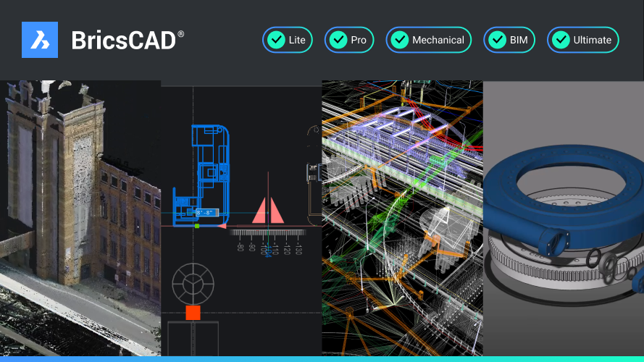The width and height of the screenshot is (644, 362).
Task: Click the blue BricsCAD logo icon
Action: pos(39,40)
